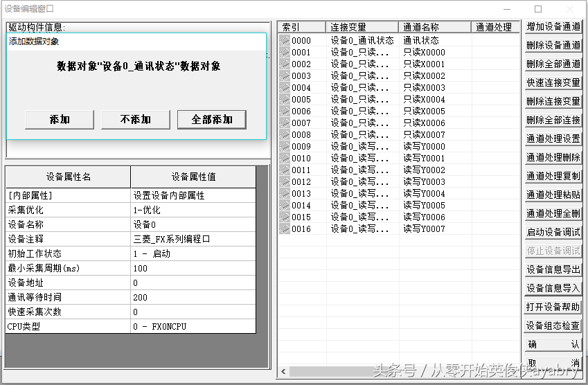Viewport: 588px width, 385px height.
Task: Click the 连接变量 column header
Action: point(362,27)
